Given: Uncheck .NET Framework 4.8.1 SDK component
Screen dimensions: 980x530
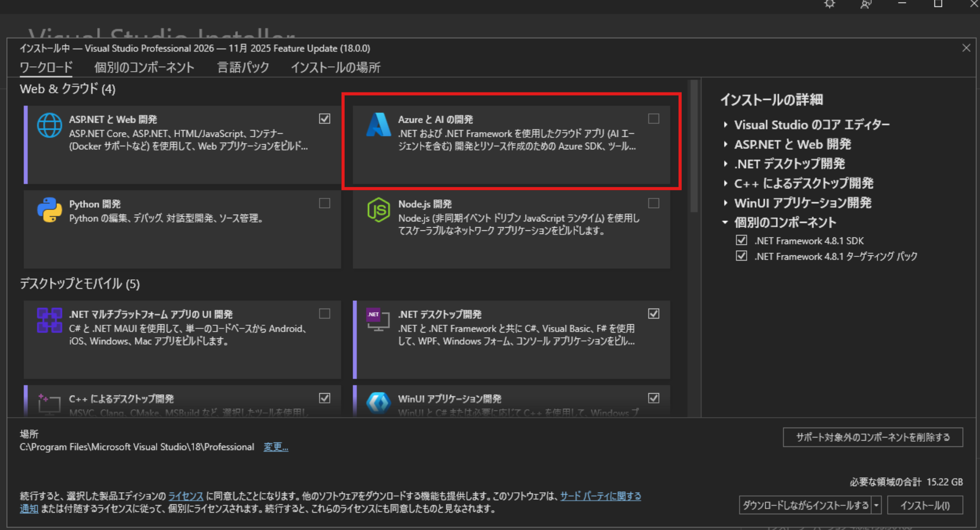Looking at the screenshot, I should coord(741,240).
